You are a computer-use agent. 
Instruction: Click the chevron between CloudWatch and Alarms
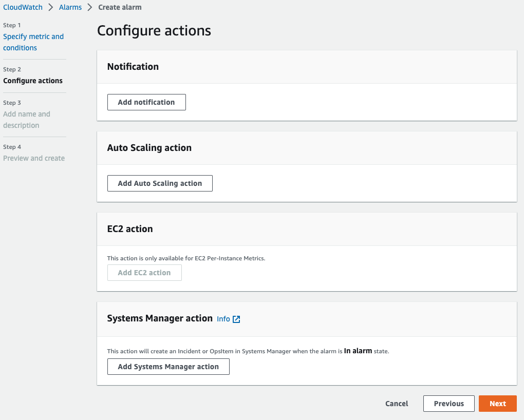51,7
